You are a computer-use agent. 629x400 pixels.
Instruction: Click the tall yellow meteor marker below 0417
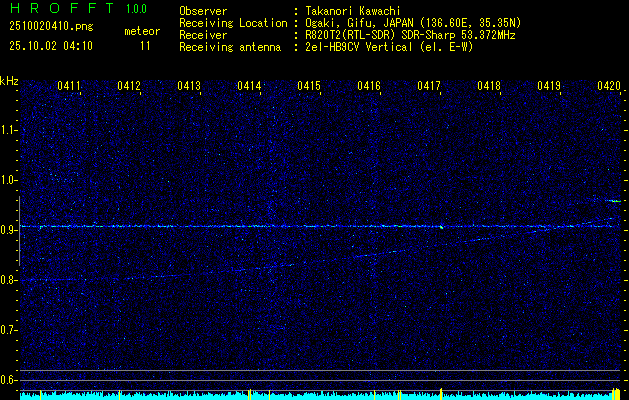[x=441, y=394]
